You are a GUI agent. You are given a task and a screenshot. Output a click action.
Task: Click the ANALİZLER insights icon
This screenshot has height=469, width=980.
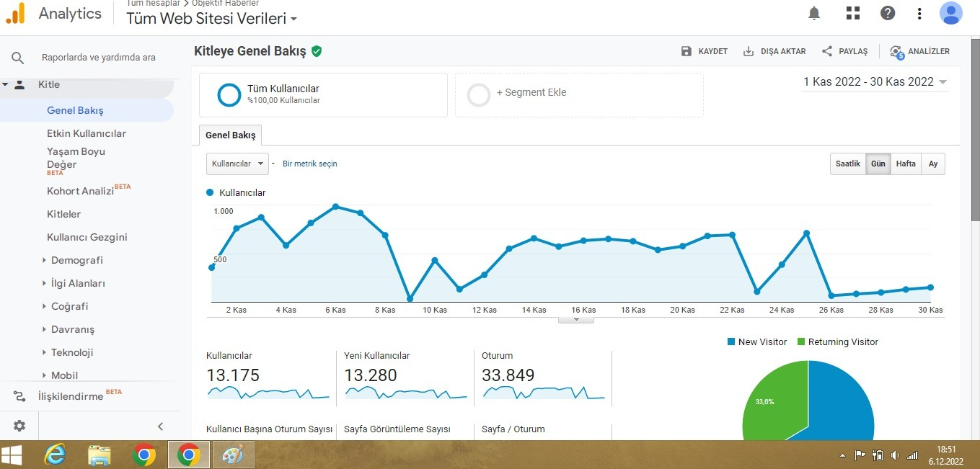click(896, 51)
